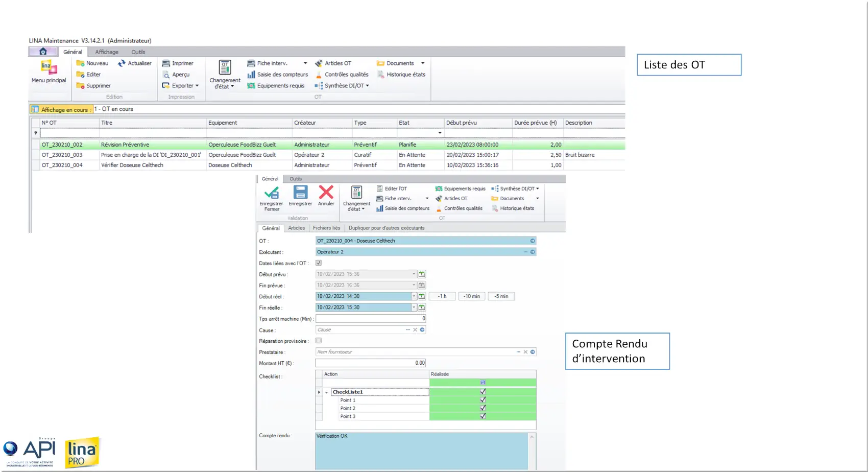Screen dimensions: 868x472
Task: Uncheck the Point 3 Réalisée checkbox
Action: pyautogui.click(x=483, y=416)
